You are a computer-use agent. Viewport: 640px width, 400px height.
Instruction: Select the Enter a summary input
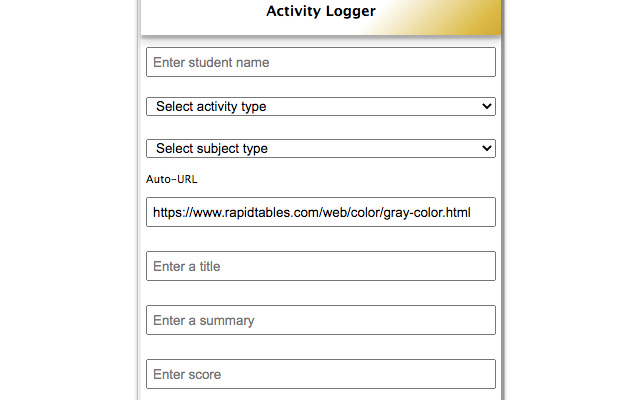click(x=320, y=320)
